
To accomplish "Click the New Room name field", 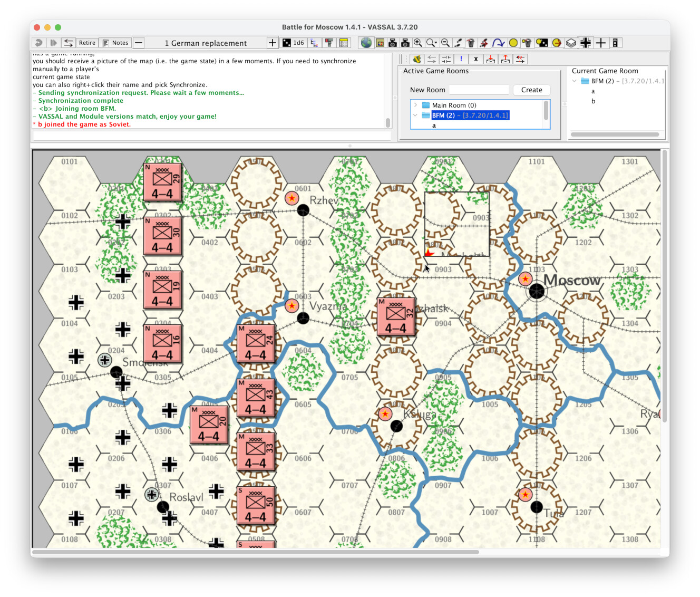I will click(479, 90).
